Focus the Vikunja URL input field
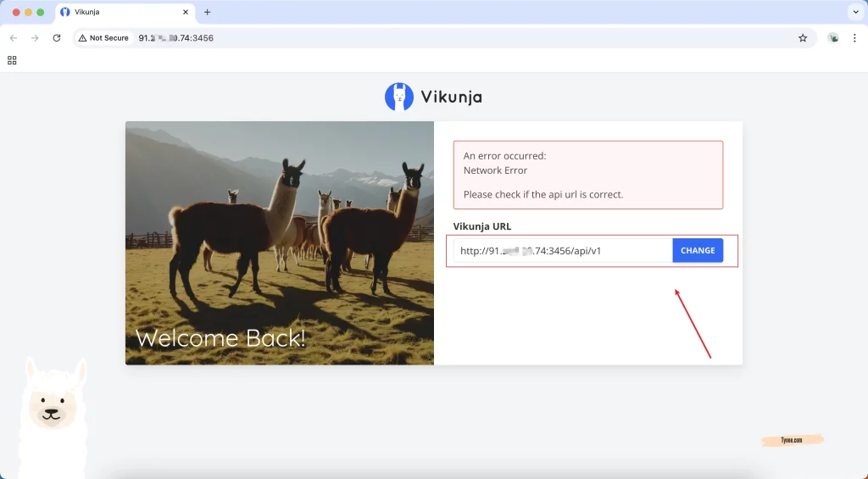This screenshot has height=479, width=868. tap(563, 250)
